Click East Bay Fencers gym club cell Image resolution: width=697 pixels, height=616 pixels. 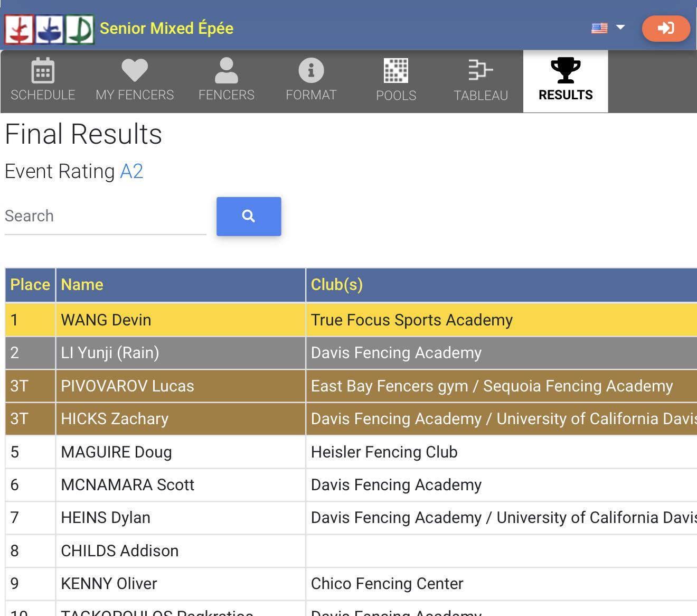point(501,386)
